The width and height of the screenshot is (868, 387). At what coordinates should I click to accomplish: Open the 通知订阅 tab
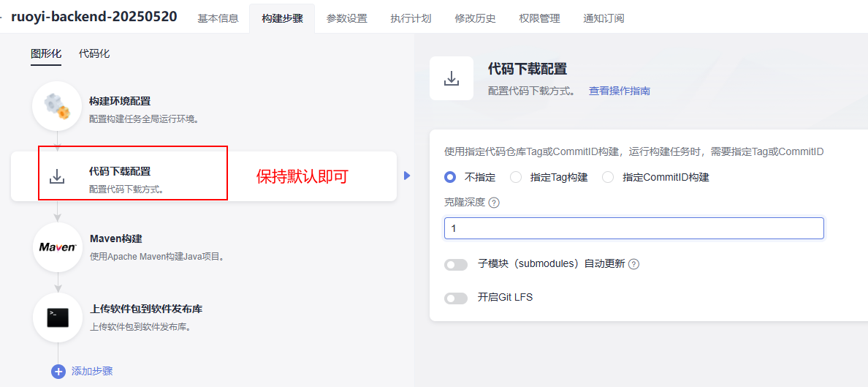(x=604, y=18)
